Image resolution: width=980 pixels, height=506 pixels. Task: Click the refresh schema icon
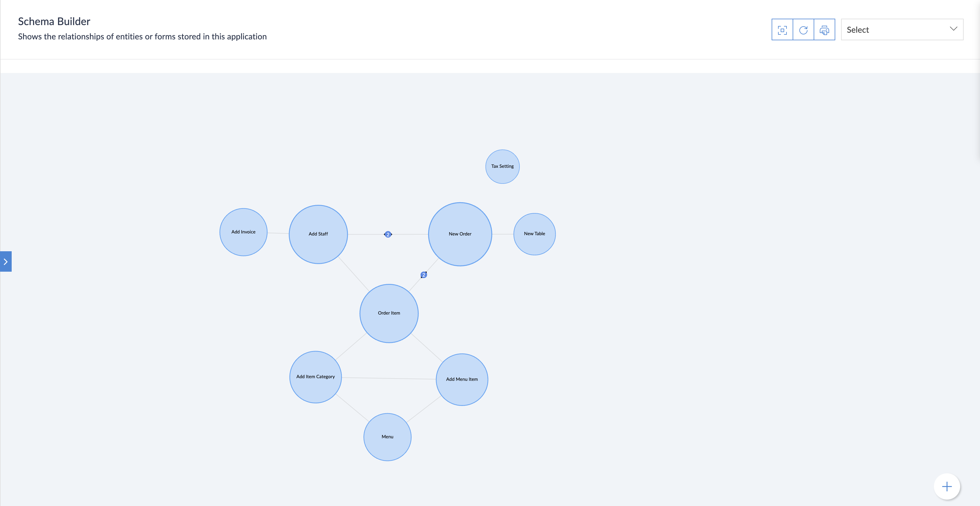coord(803,30)
